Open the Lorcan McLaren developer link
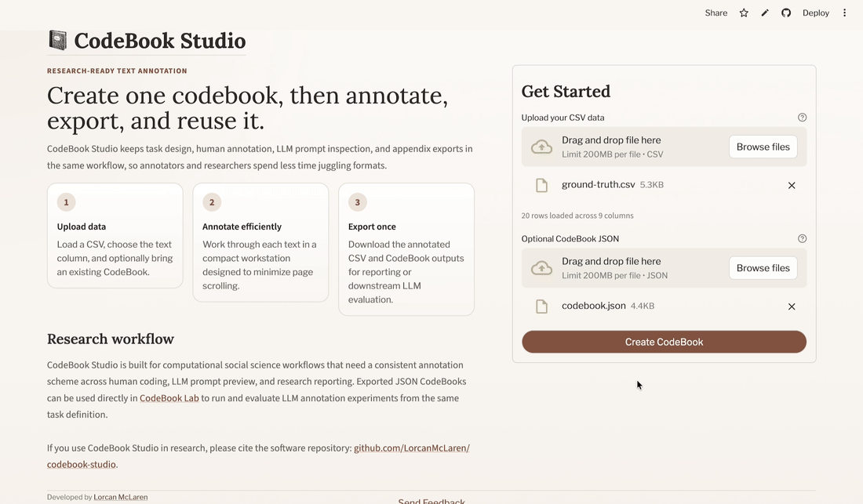863x504 pixels. [x=121, y=497]
